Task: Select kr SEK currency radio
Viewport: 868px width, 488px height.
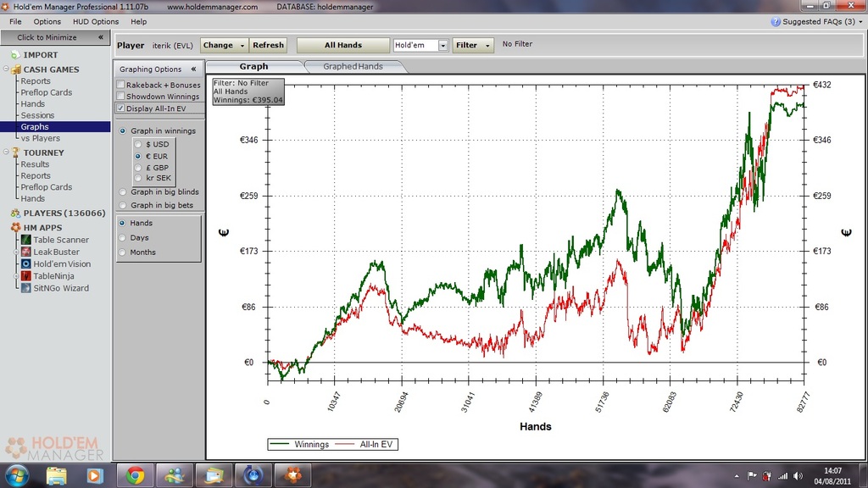Action: [x=138, y=178]
